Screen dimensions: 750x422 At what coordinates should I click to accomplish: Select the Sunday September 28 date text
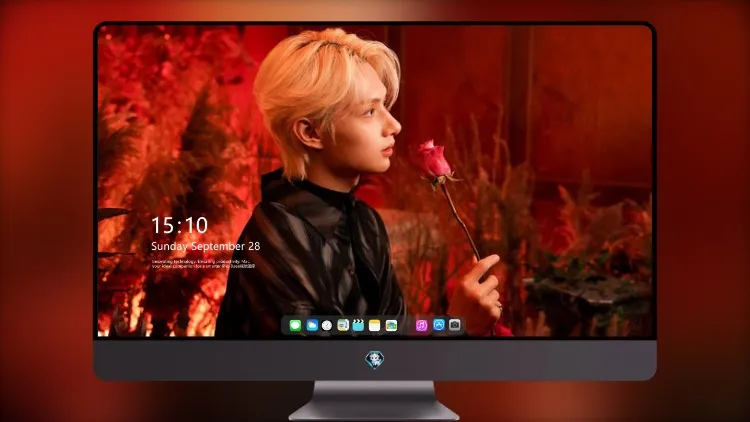(x=206, y=246)
